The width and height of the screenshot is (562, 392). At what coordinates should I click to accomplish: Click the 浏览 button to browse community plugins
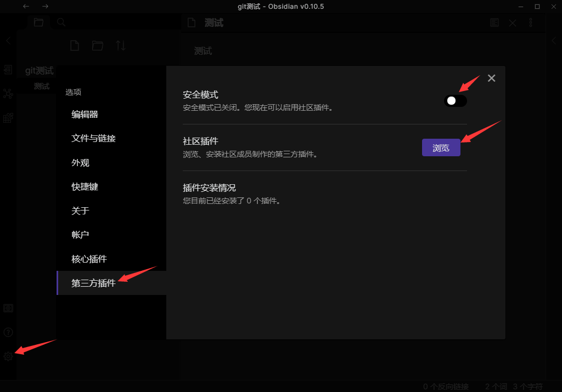441,147
